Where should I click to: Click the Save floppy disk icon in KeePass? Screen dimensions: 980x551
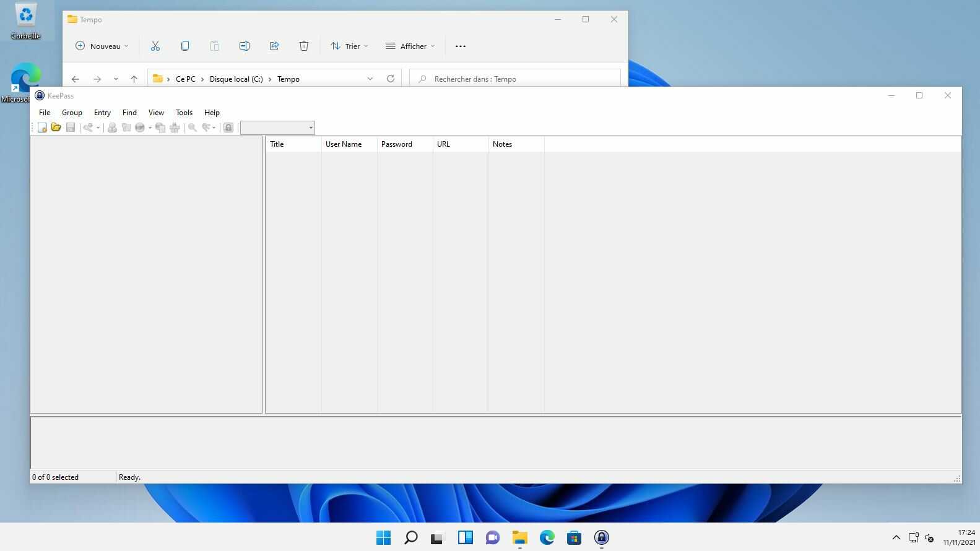coord(71,128)
